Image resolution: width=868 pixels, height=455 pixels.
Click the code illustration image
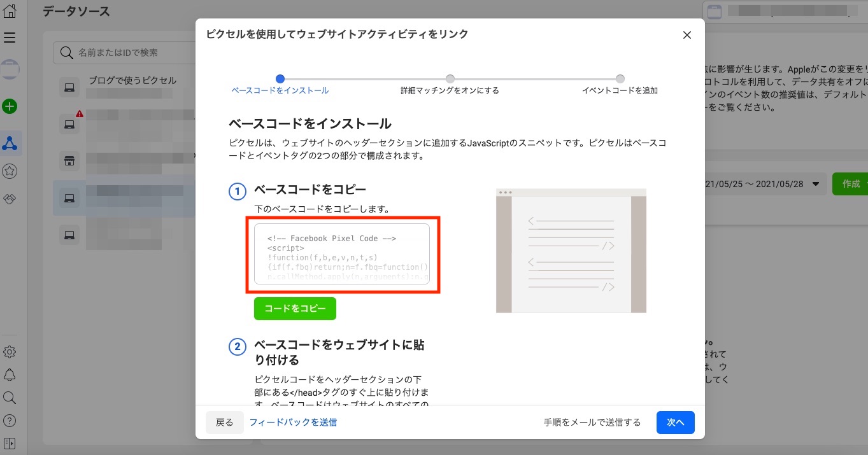[571, 251]
